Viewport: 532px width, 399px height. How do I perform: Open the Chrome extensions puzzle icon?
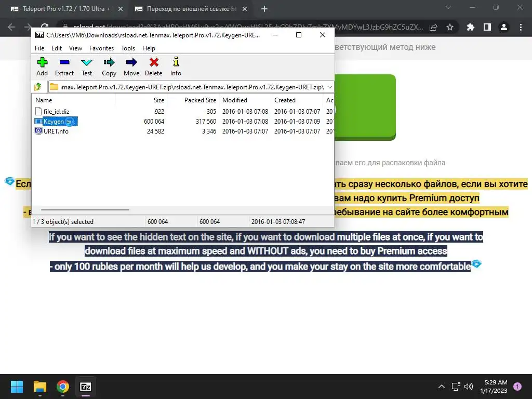(471, 27)
